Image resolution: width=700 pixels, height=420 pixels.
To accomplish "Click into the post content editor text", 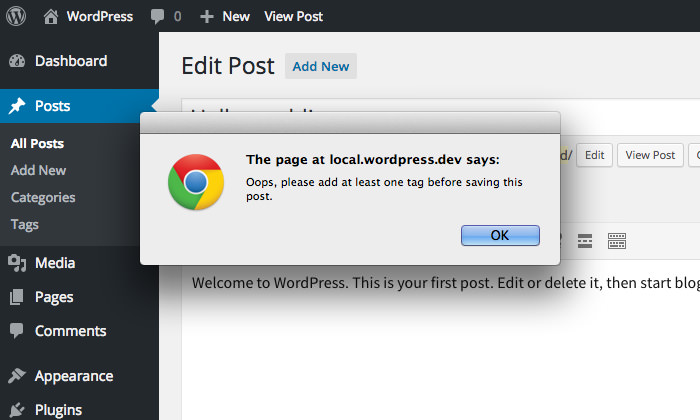I will [446, 283].
